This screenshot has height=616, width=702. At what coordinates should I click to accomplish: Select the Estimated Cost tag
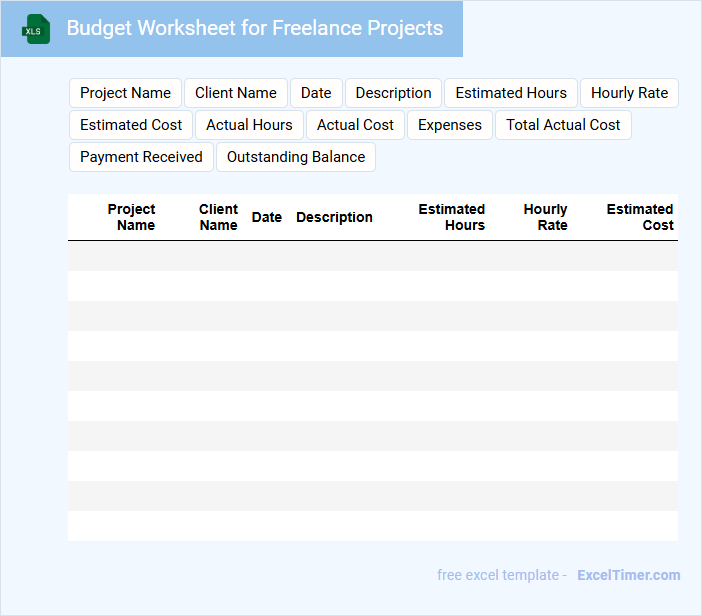coord(131,125)
